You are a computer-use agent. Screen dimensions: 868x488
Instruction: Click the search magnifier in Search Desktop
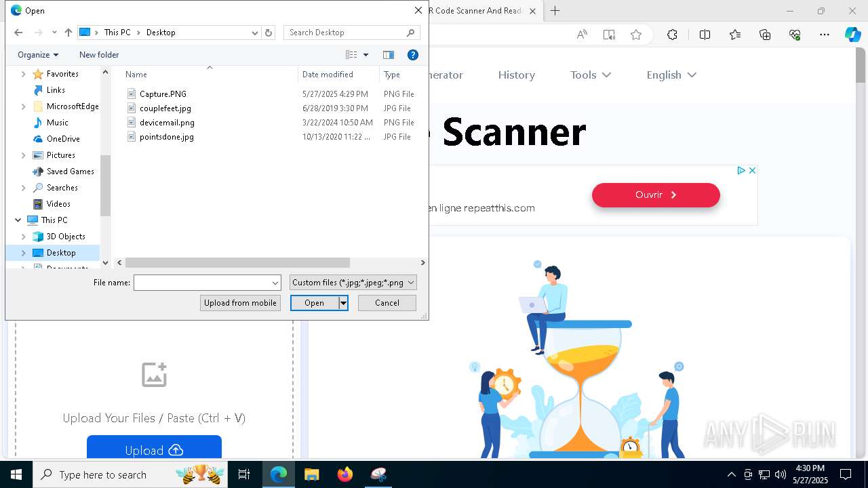pyautogui.click(x=410, y=33)
